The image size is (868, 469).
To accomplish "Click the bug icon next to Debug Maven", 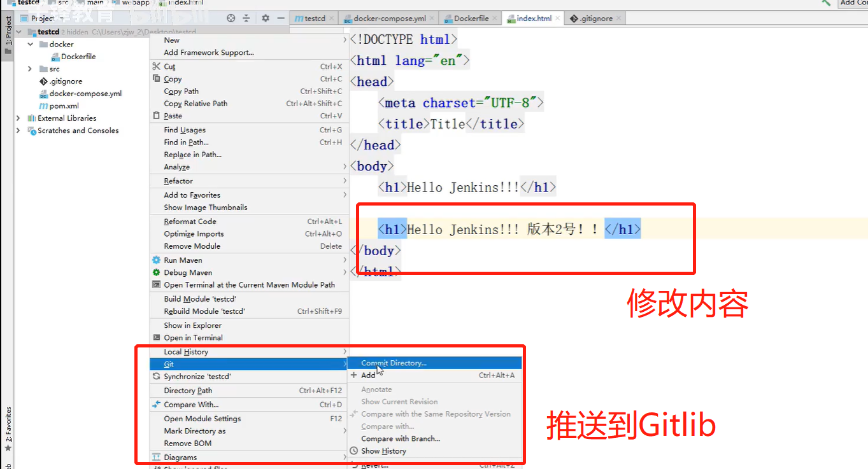I will tap(157, 272).
